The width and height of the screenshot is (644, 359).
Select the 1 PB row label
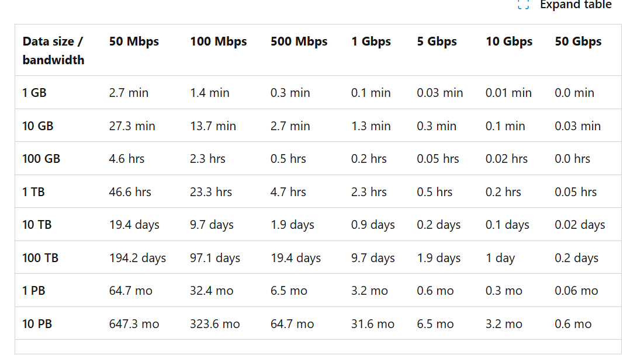point(34,291)
